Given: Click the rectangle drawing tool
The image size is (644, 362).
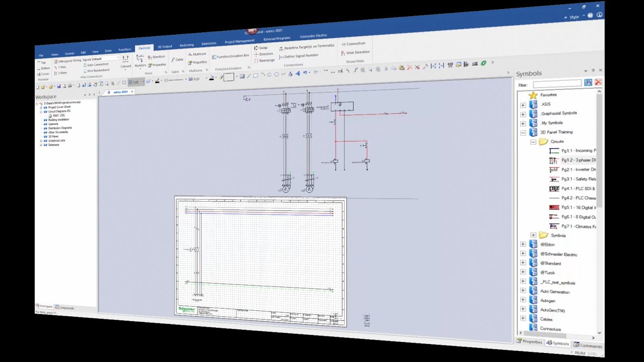Looking at the screenshot, I should tap(256, 75).
